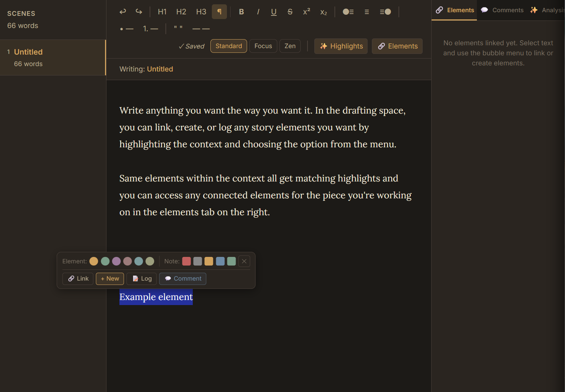Pick the mauve Element color dot
The image size is (565, 392).
click(x=128, y=261)
